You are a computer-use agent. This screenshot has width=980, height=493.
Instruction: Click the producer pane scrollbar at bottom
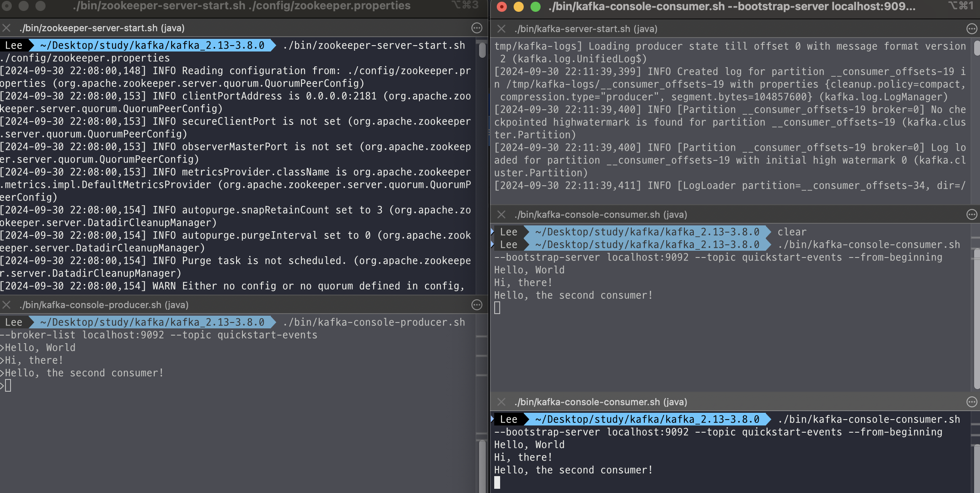tap(482, 466)
